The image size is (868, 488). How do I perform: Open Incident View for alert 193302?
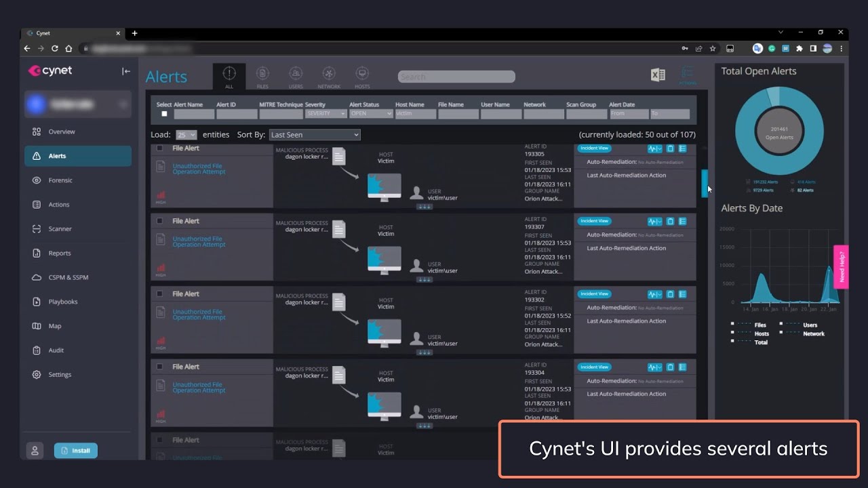pos(594,293)
